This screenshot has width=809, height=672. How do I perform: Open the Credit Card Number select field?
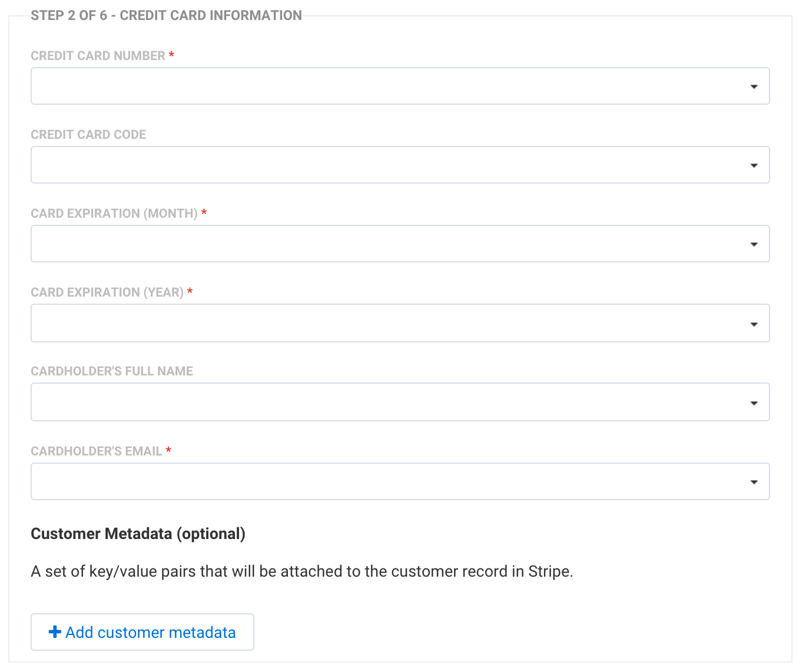pos(389,87)
